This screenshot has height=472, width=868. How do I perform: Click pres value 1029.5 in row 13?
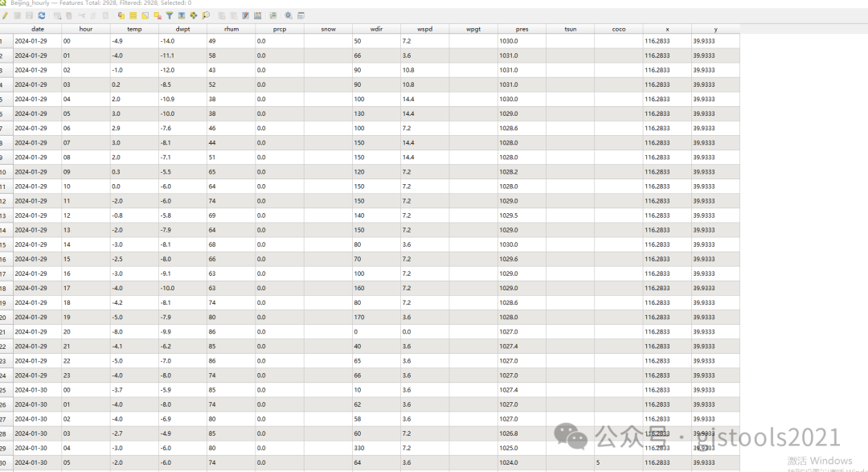point(509,215)
